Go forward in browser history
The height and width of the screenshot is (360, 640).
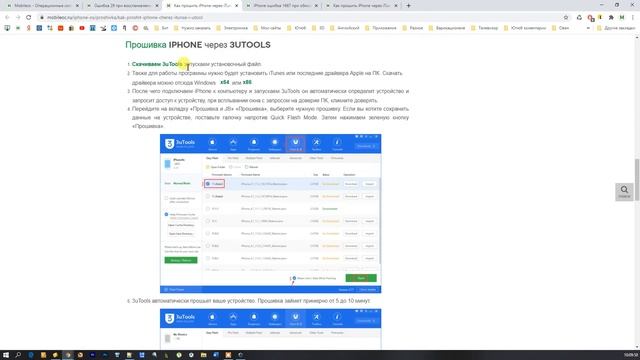[18, 18]
